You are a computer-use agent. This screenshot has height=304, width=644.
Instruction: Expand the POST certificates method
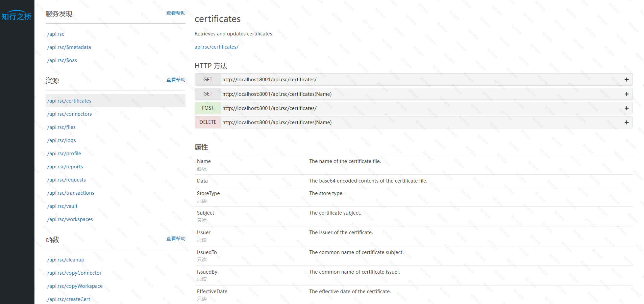click(626, 108)
